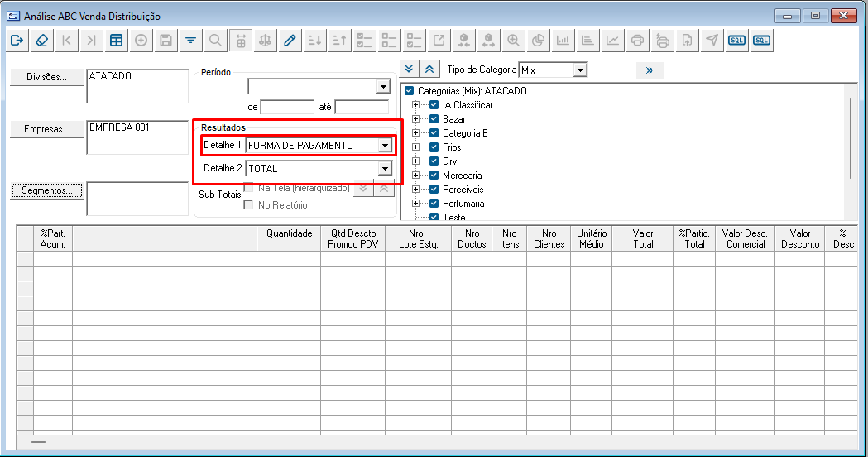Sort descending with the down-arrow icon
This screenshot has width=868, height=457.
[x=314, y=41]
